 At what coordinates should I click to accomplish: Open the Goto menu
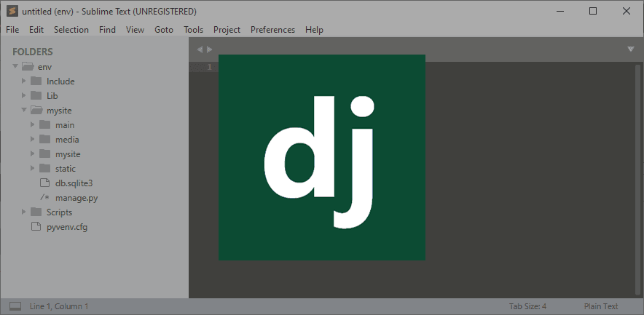pos(164,30)
